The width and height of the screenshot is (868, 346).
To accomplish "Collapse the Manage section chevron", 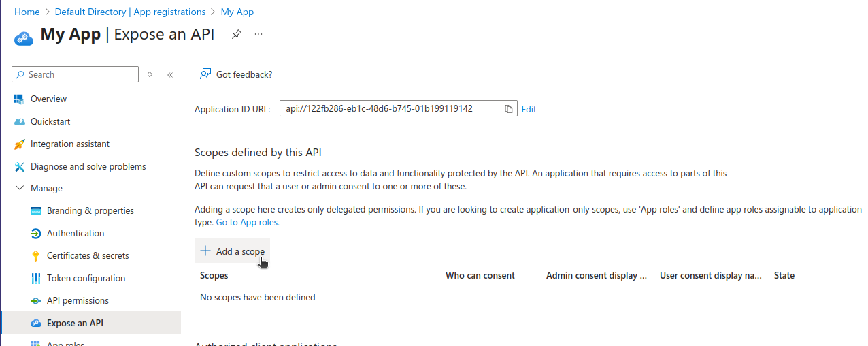I will 19,188.
